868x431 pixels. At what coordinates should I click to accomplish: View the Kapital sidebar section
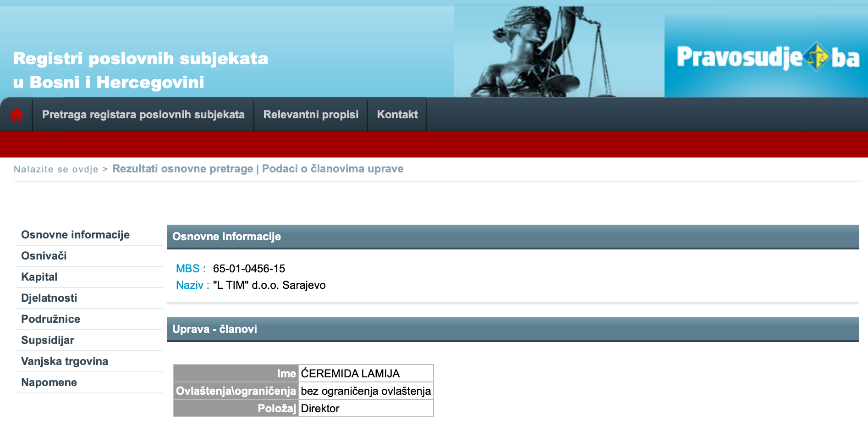[39, 277]
